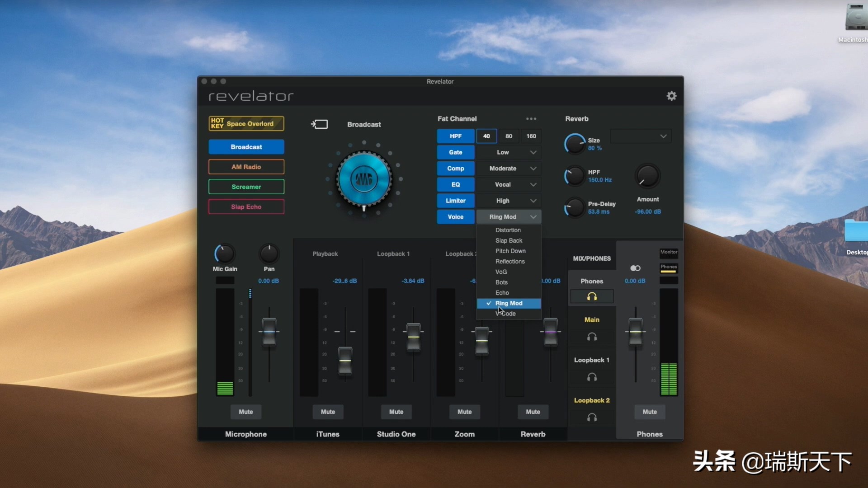868x488 pixels.
Task: Select the 80 Hz HPF frequency
Action: click(x=509, y=136)
